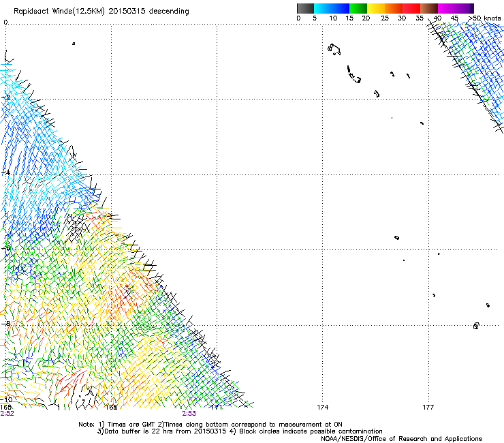Screen dimensions: 504x443
Task: Click the purple '2:53' time label
Action: [189, 414]
